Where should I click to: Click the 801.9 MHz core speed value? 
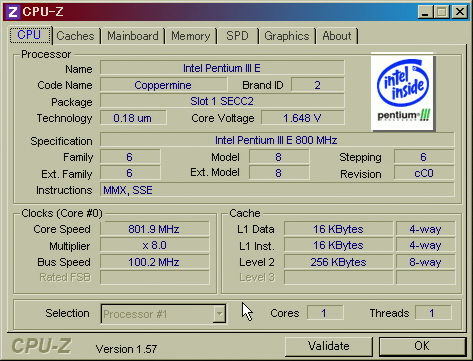(154, 229)
